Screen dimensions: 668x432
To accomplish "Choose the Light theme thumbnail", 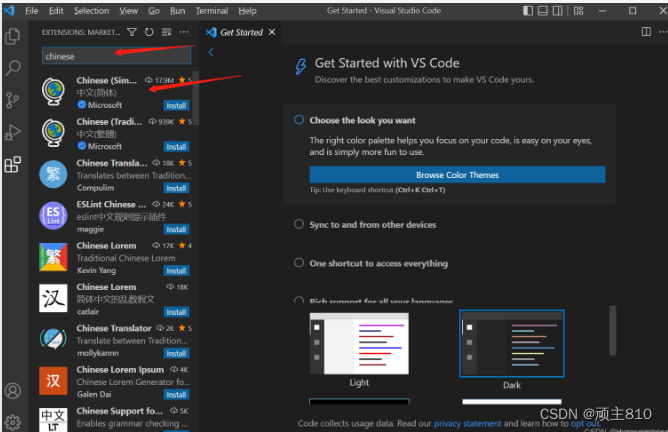I will (x=359, y=344).
